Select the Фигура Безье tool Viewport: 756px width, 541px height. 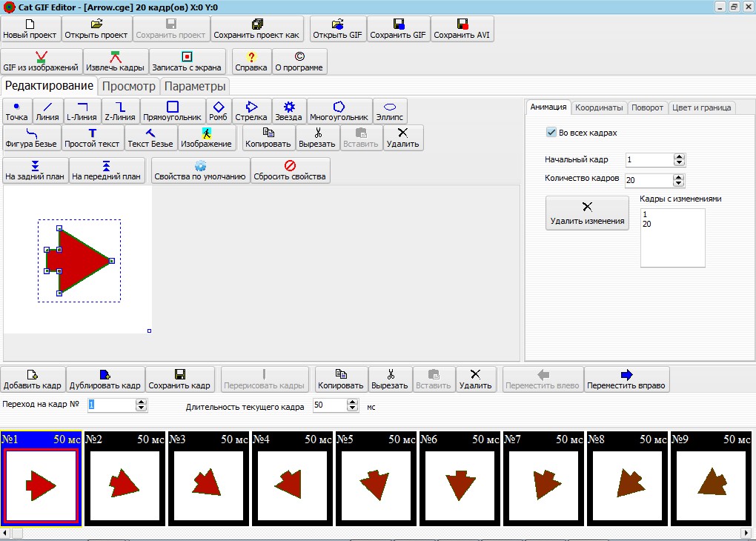coord(31,138)
